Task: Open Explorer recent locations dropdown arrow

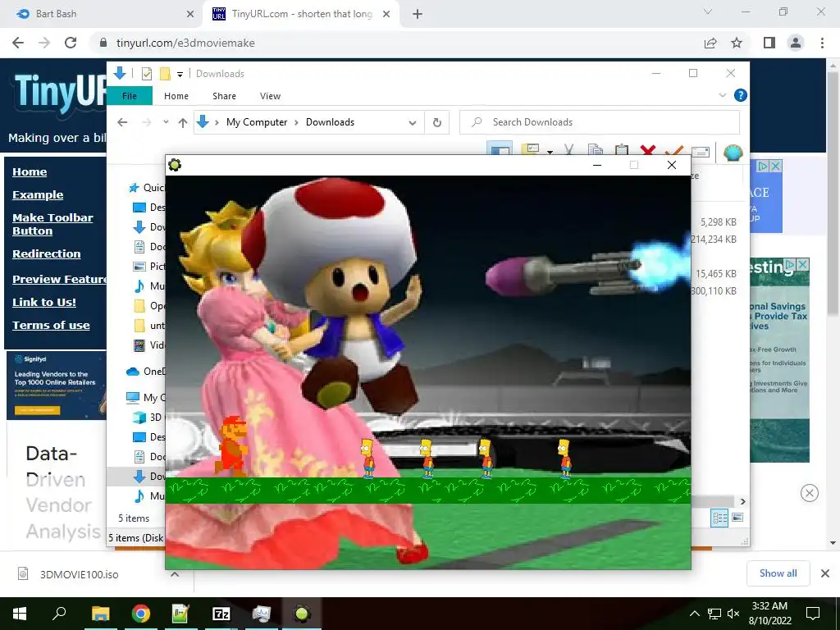Action: [166, 122]
